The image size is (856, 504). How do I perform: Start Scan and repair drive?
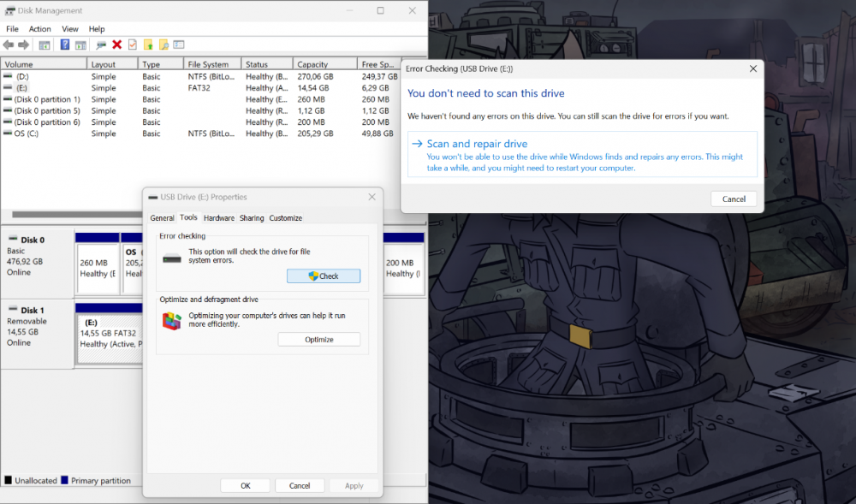[582, 154]
